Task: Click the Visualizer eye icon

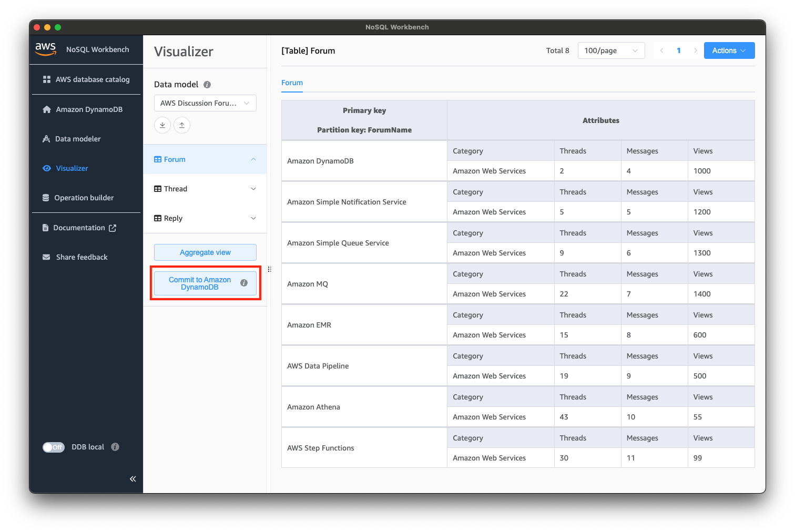Action: point(47,168)
